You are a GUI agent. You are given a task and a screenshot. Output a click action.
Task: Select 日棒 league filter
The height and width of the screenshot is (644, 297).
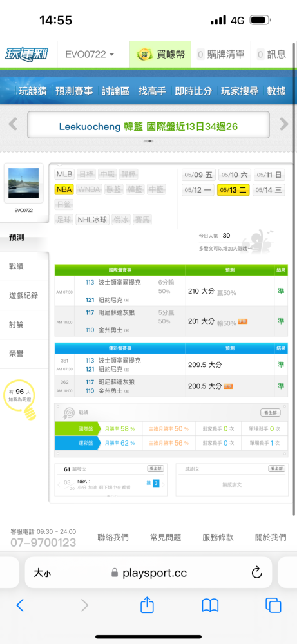[x=86, y=174]
